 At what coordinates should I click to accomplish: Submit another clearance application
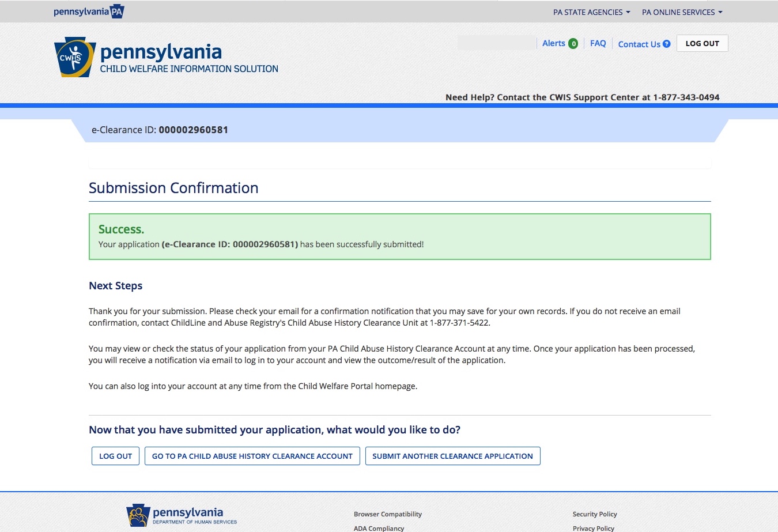452,456
